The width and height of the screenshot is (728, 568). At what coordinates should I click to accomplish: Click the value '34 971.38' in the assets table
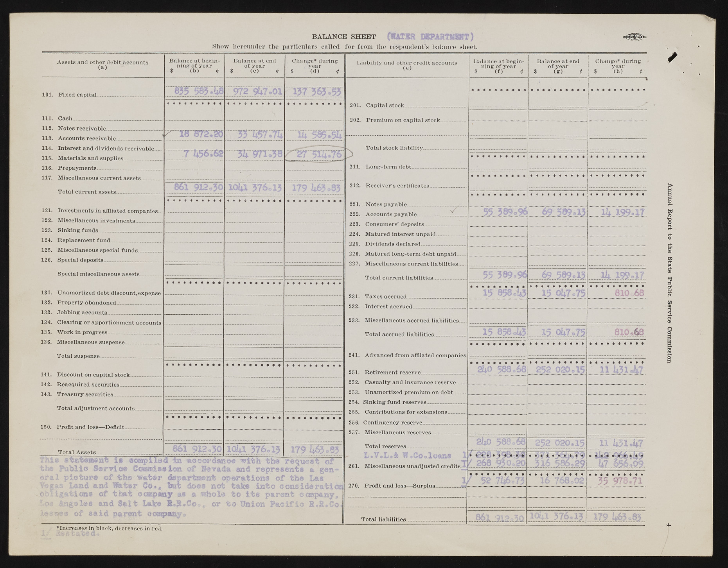[260, 154]
